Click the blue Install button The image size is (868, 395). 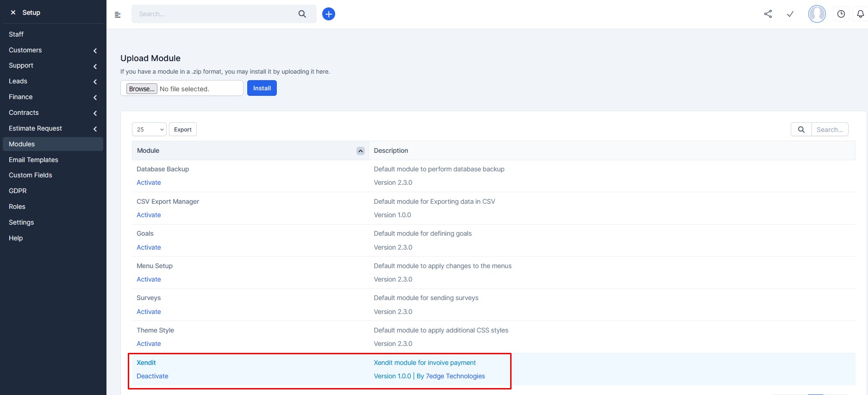pos(262,88)
